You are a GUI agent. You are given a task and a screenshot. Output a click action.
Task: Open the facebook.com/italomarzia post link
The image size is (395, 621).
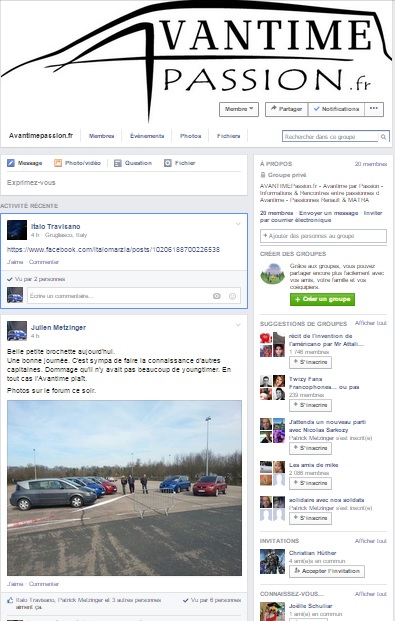click(113, 250)
